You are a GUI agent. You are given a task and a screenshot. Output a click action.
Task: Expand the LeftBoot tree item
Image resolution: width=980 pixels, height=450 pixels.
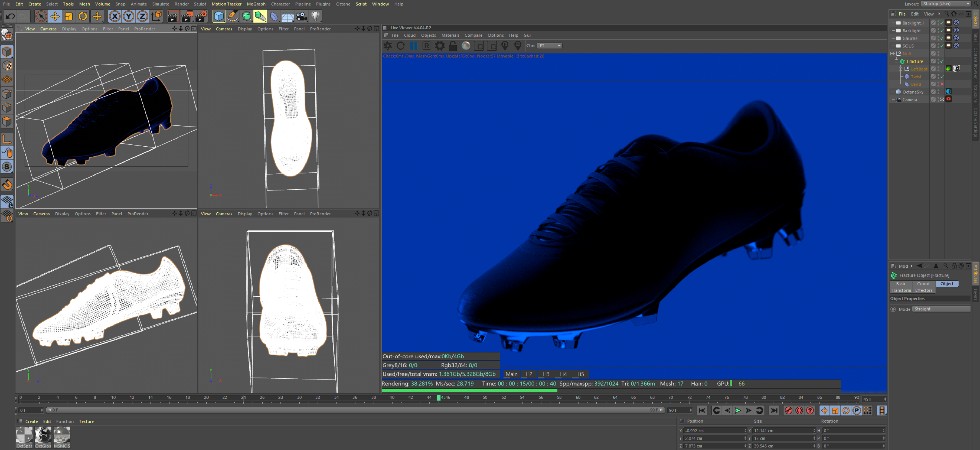[900, 69]
